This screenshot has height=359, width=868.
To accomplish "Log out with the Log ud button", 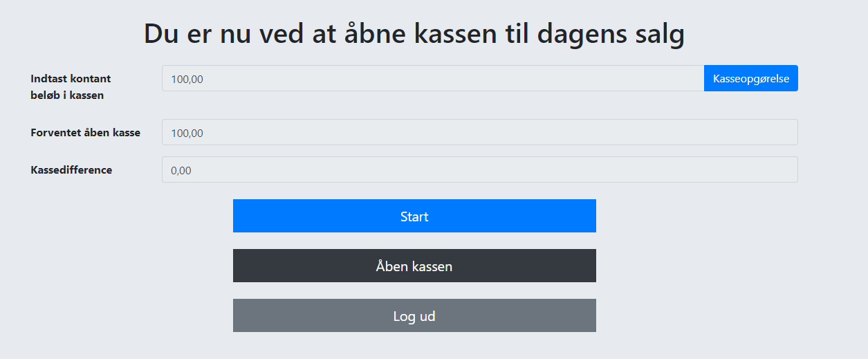I will tap(414, 315).
